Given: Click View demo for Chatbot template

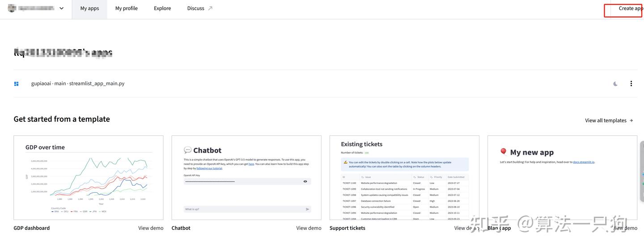Looking at the screenshot, I should coord(309,228).
